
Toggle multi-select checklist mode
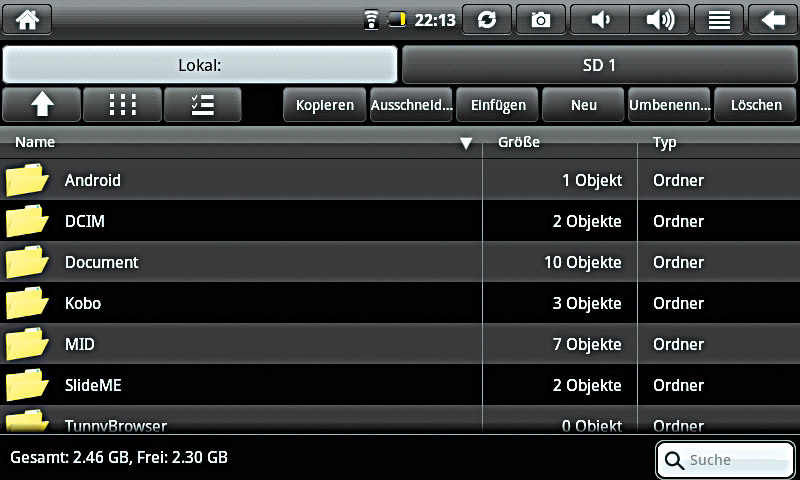(202, 105)
